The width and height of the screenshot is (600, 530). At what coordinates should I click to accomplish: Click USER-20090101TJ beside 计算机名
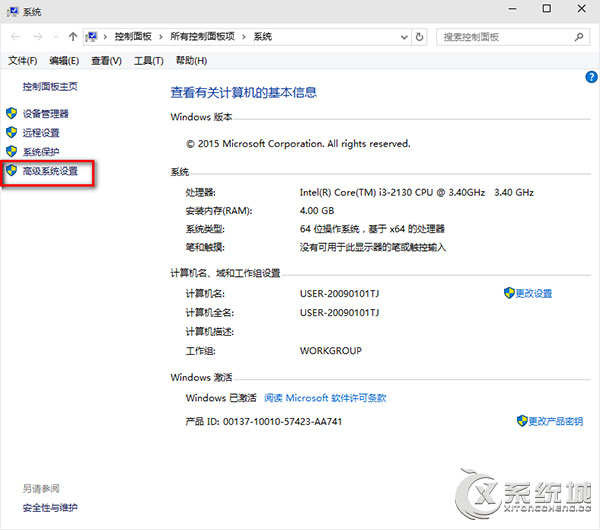(339, 294)
